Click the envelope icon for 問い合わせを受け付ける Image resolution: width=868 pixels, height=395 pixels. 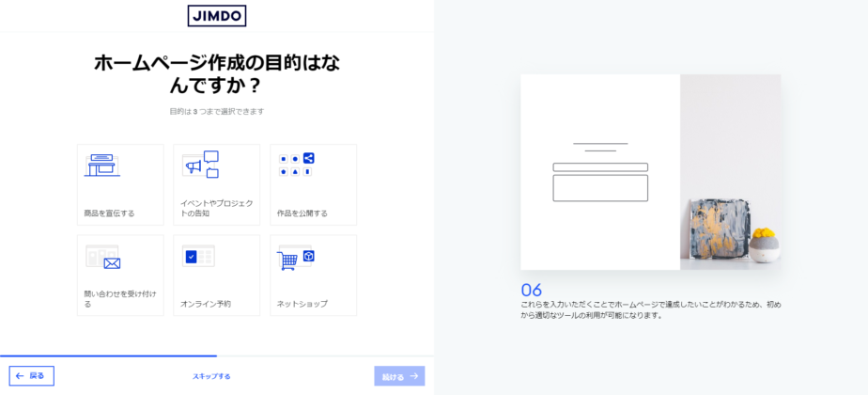point(103,257)
